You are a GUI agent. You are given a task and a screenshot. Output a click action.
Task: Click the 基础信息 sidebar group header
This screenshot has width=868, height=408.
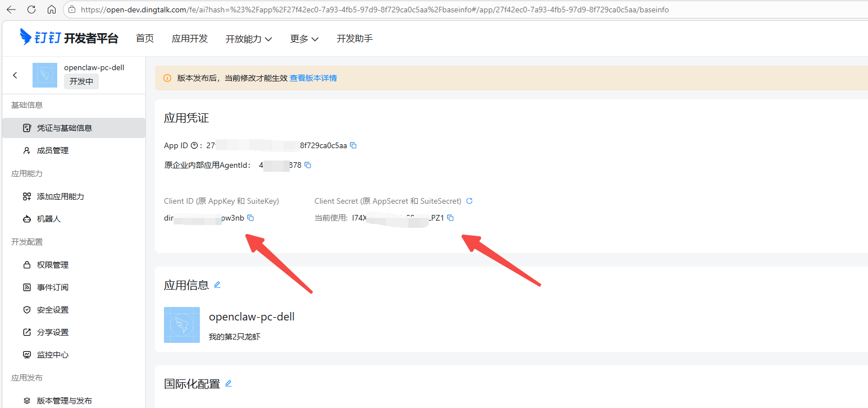27,105
